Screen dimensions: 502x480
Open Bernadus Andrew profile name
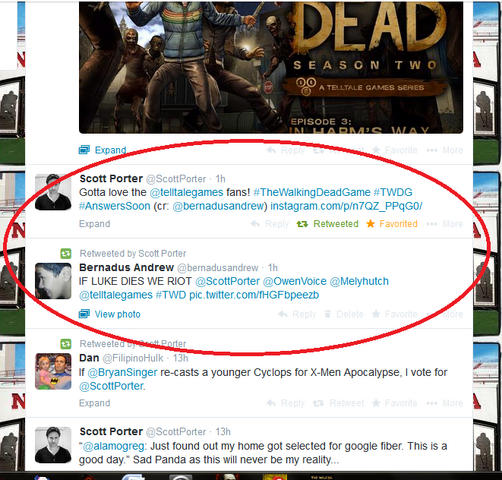click(x=127, y=268)
